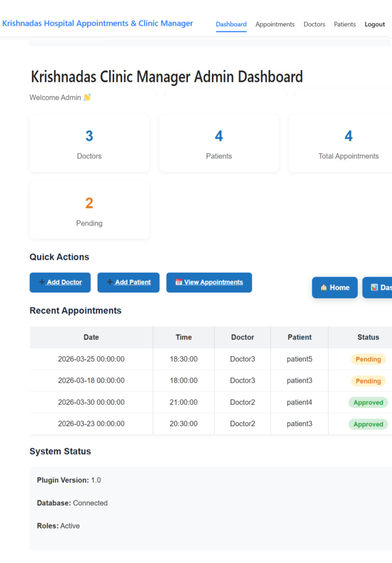The width and height of the screenshot is (392, 563).
Task: Click the Patient column header
Action: click(300, 337)
